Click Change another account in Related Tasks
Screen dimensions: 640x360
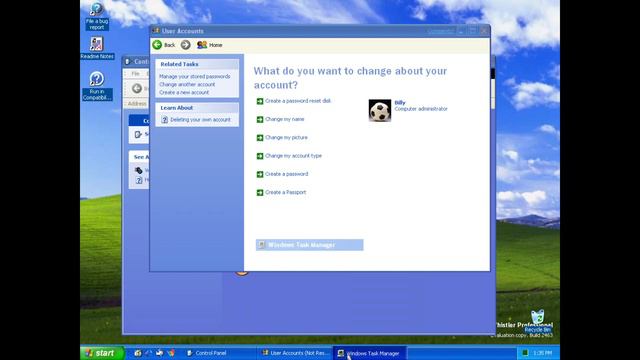click(187, 84)
